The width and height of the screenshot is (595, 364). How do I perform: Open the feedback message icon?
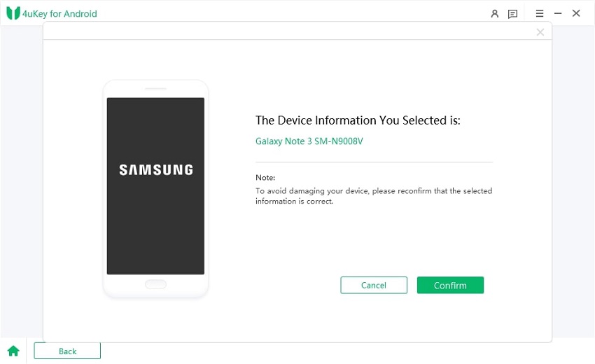click(512, 14)
